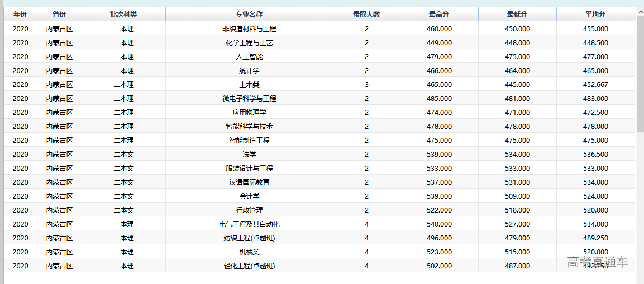The width and height of the screenshot is (644, 284).
Task: Select the 人工智能 major cell
Action: click(x=249, y=56)
